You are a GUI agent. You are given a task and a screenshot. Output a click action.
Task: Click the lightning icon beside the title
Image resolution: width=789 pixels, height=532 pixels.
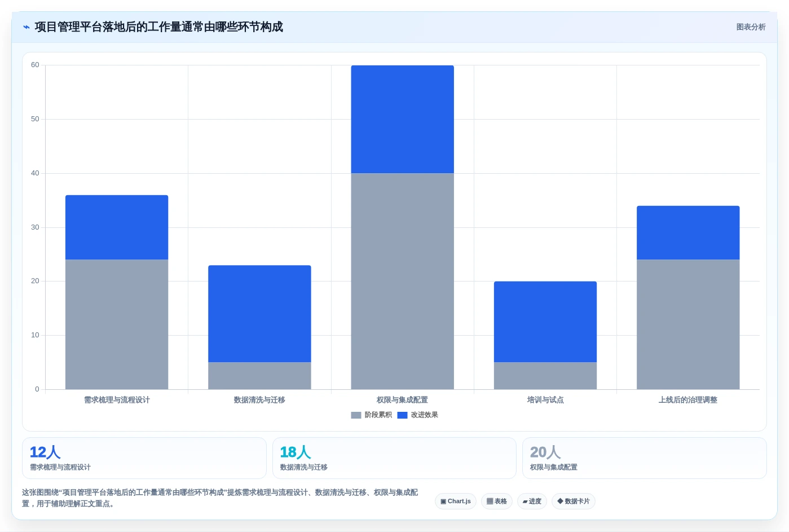coord(27,27)
